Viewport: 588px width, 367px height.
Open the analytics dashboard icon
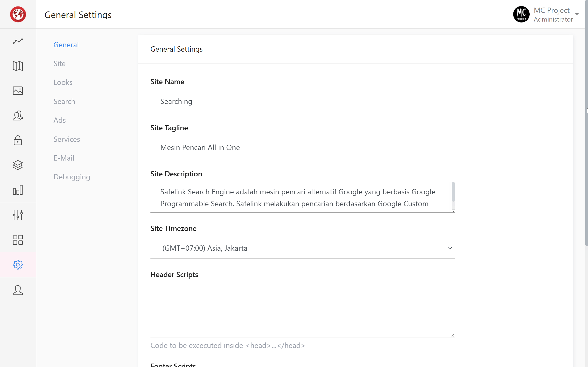click(x=18, y=41)
